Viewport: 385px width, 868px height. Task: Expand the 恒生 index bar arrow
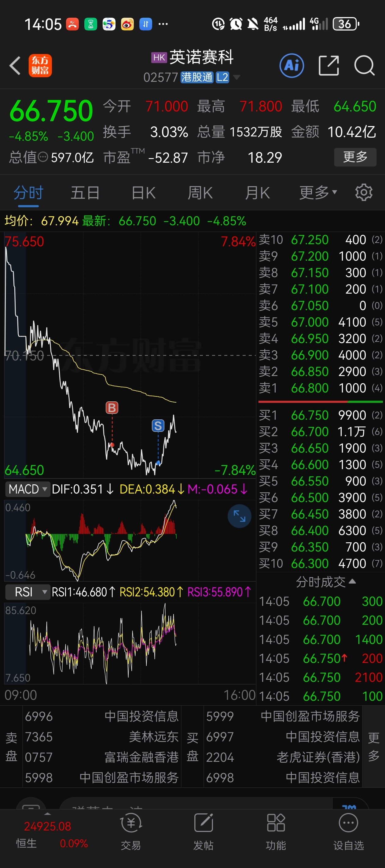(48, 814)
